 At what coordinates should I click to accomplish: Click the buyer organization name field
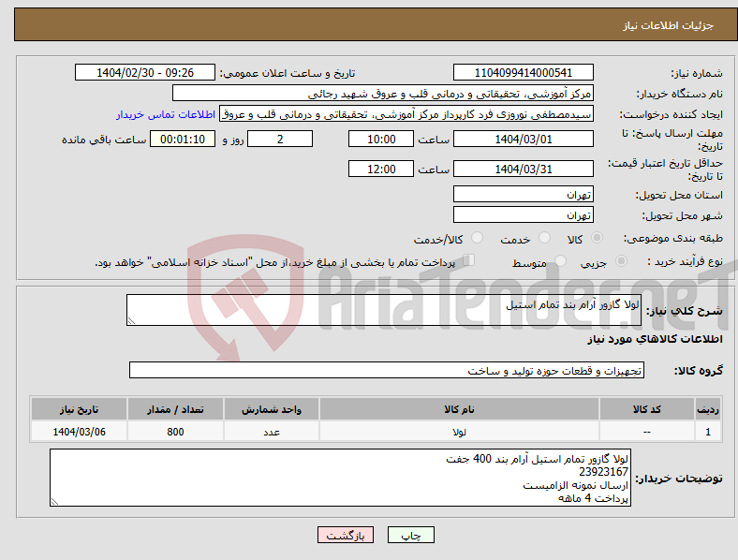point(383,93)
